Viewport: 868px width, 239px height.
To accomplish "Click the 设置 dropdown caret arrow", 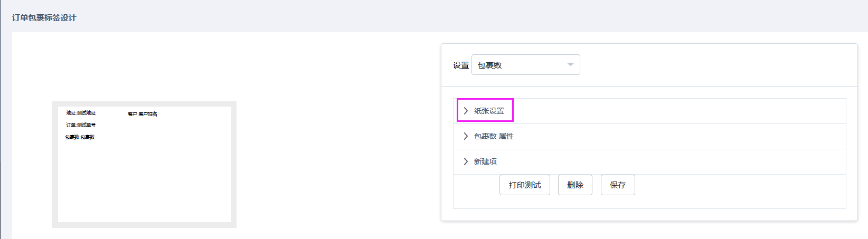I will (x=570, y=64).
